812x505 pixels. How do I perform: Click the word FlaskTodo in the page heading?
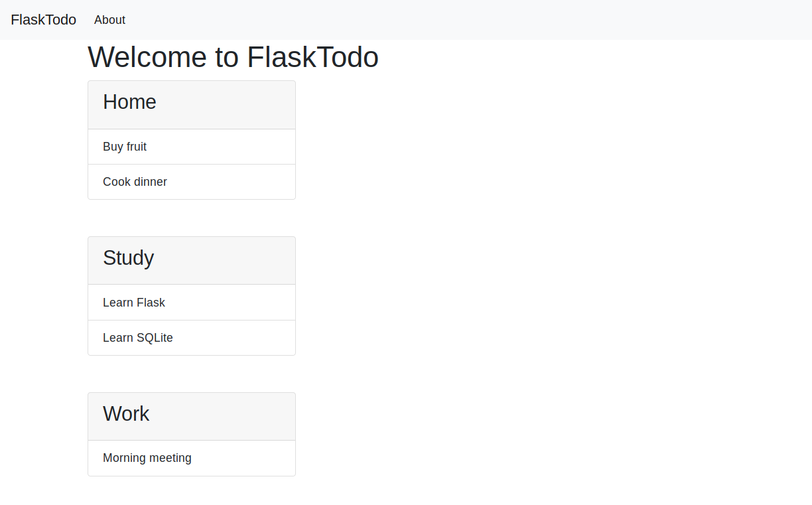[312, 57]
